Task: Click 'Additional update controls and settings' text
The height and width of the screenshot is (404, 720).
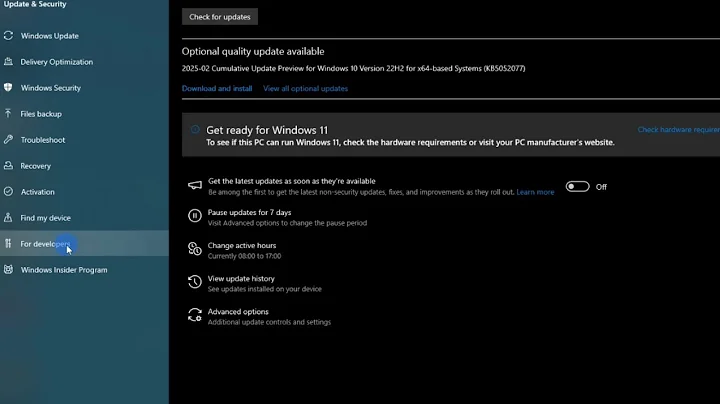Action: pos(269,322)
